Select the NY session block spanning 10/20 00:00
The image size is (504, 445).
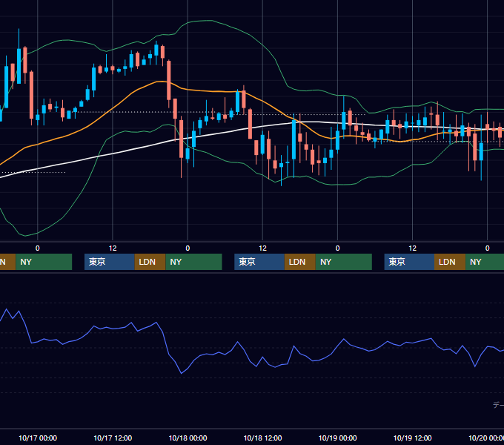pos(485,262)
